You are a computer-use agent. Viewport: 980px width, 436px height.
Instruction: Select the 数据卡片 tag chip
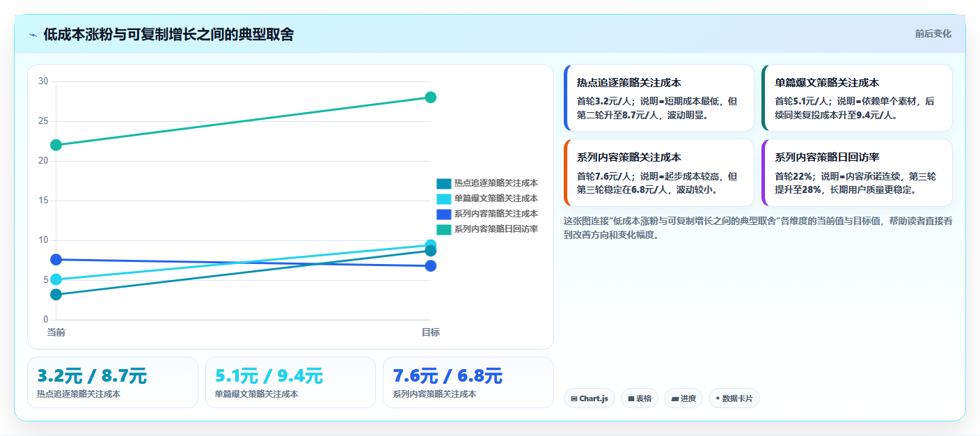tap(734, 398)
